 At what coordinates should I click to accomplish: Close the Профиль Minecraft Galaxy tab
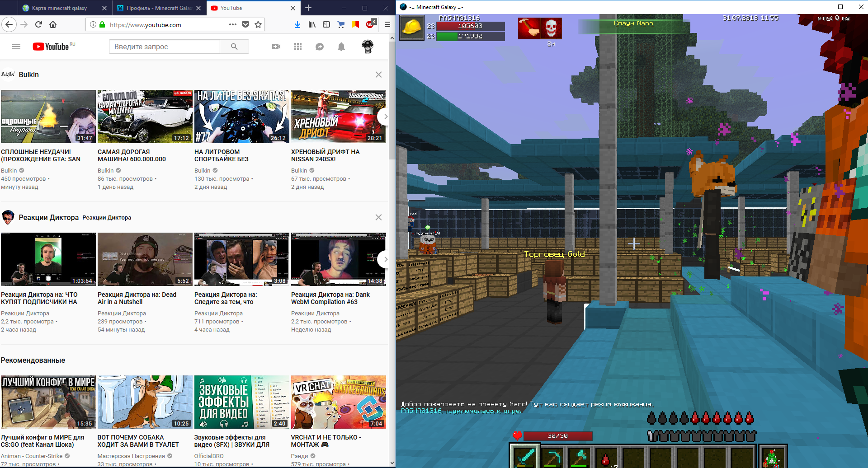pos(198,8)
